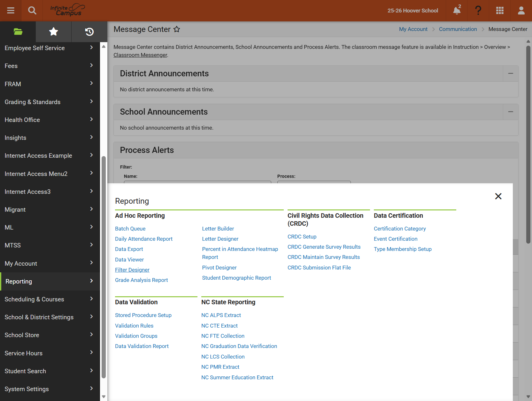Switch to the folder menu tab
This screenshot has width=532, height=401.
pos(18,32)
